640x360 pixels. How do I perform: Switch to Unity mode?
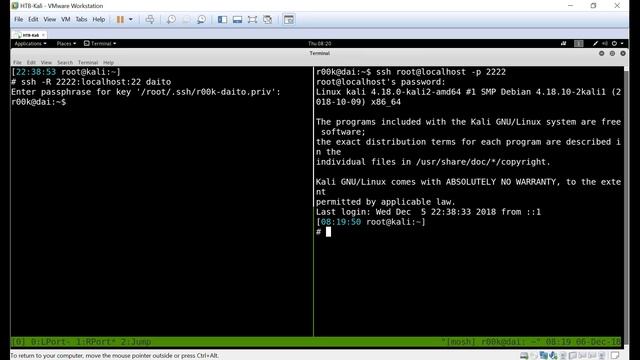[267, 19]
